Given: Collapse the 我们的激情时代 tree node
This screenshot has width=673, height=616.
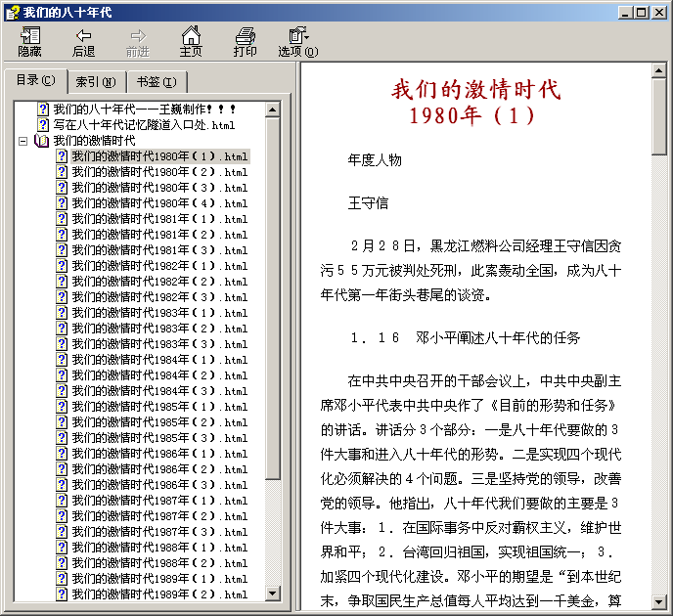Looking at the screenshot, I should click(23, 141).
